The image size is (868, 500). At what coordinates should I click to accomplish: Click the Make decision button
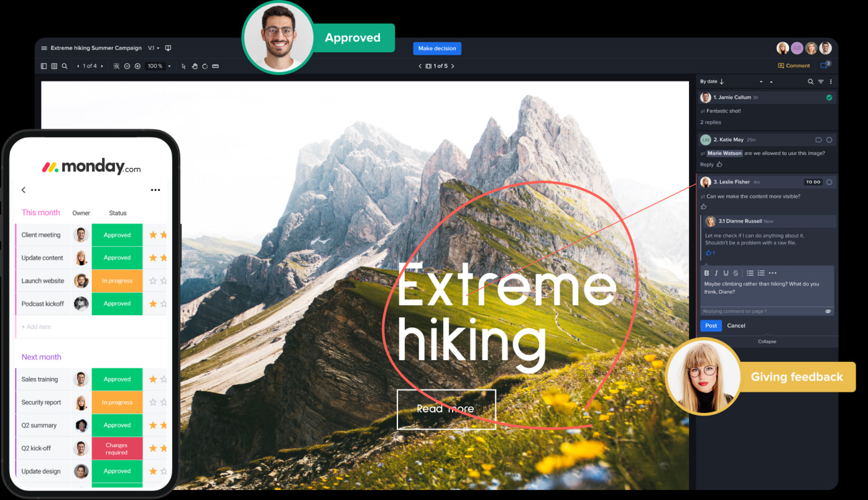[437, 49]
